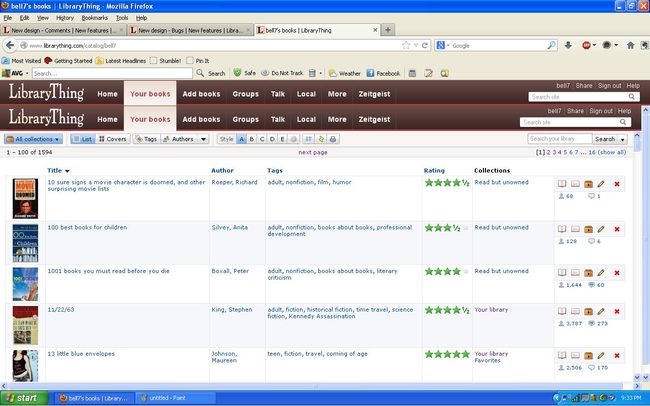Click author King, Stephen link

pyautogui.click(x=232, y=310)
